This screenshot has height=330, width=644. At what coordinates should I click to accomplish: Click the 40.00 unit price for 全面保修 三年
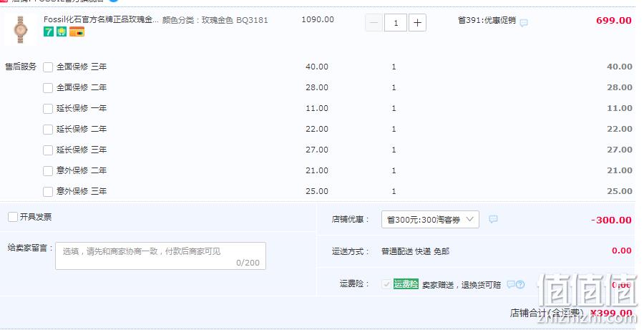[x=317, y=67]
